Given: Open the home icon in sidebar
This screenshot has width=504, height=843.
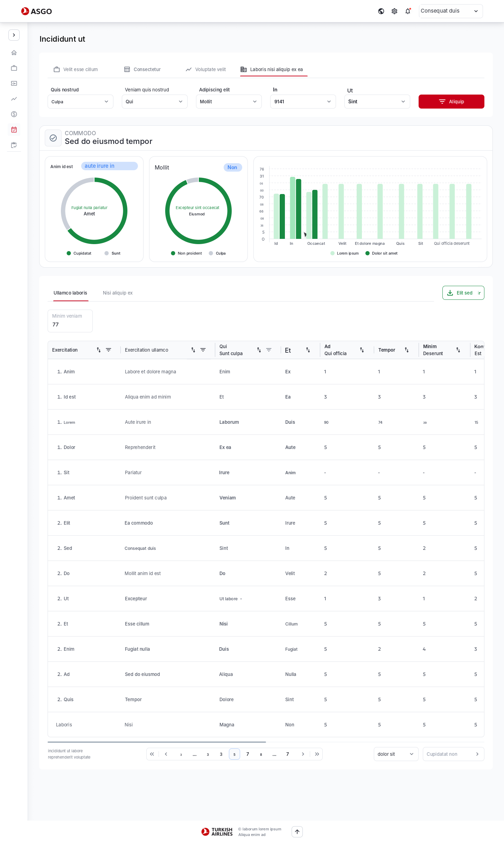Looking at the screenshot, I should pyautogui.click(x=14, y=53).
